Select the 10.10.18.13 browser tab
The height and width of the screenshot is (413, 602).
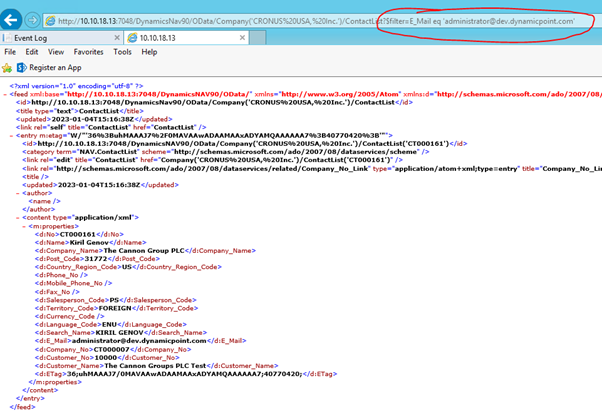point(187,38)
